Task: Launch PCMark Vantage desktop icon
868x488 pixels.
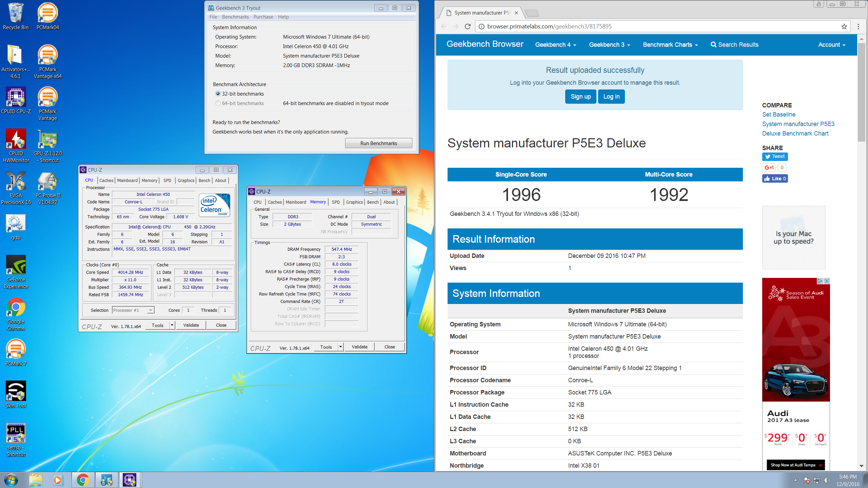Action: tap(47, 104)
